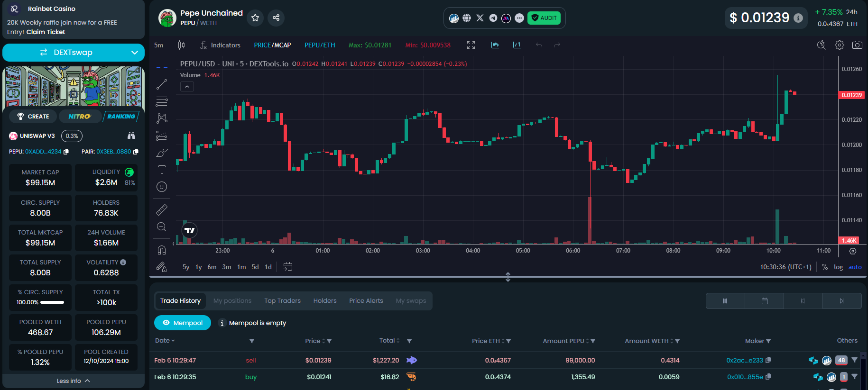Open the 5m timeframe dropdown
868x390 pixels.
coord(159,45)
